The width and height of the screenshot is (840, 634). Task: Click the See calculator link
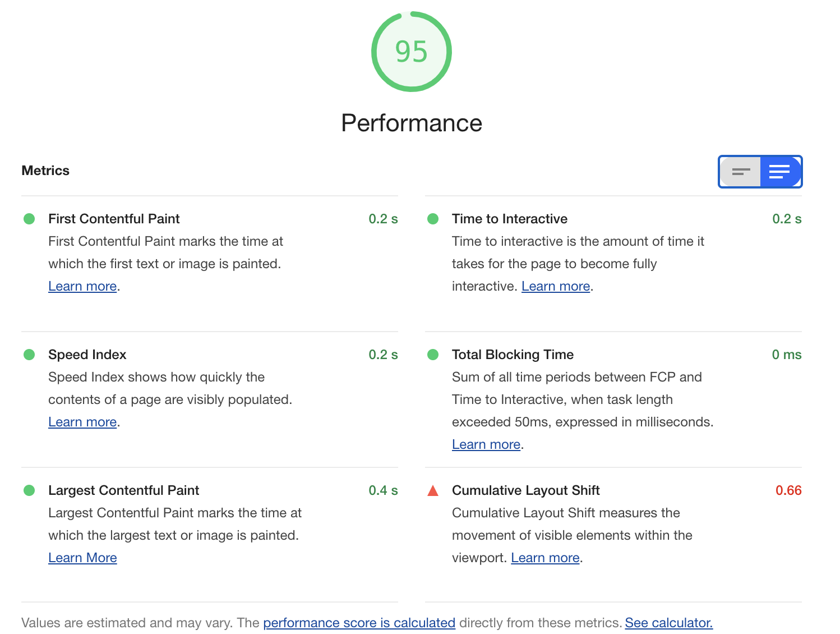(x=669, y=623)
